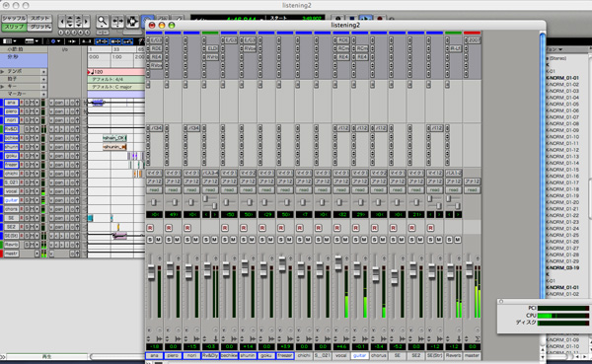Click the E/G3 insert on the ana channel
592x364 pixels.
coord(156,40)
